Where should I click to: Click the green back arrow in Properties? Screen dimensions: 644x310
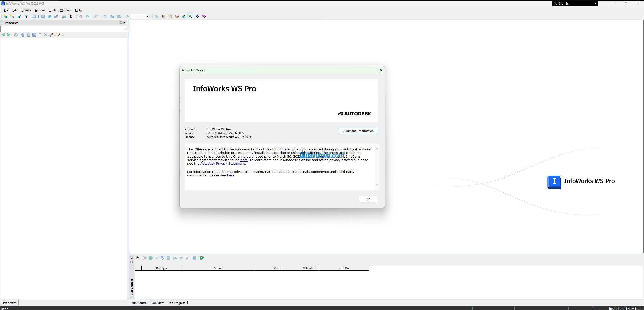tap(3, 35)
